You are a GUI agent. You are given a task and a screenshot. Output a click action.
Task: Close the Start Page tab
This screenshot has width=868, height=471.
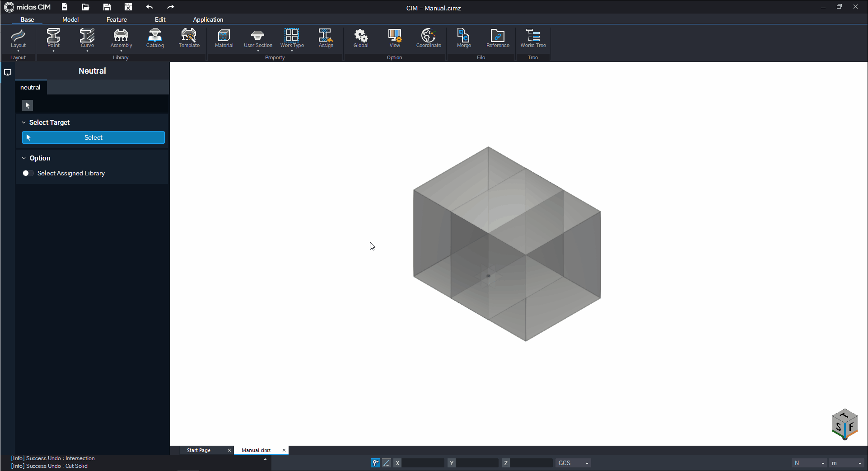tap(229, 450)
